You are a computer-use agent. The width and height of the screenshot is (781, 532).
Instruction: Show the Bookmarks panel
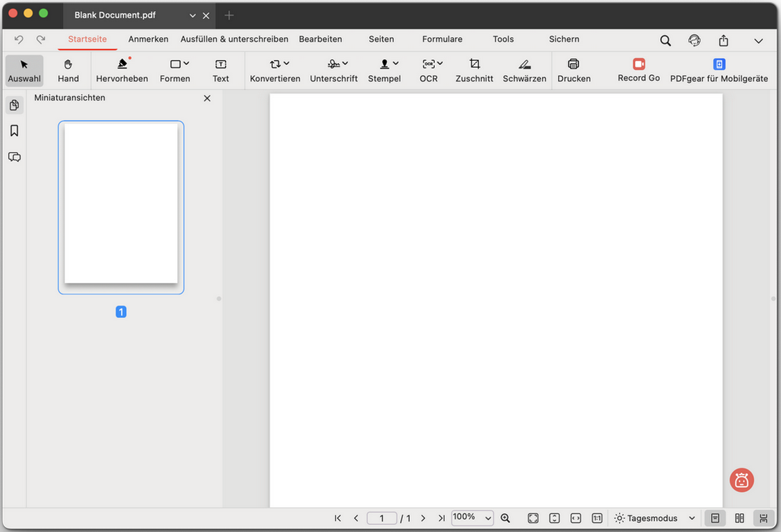coord(14,130)
